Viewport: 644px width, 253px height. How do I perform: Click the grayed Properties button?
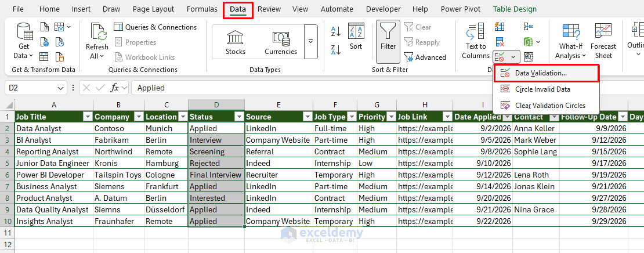coord(135,42)
